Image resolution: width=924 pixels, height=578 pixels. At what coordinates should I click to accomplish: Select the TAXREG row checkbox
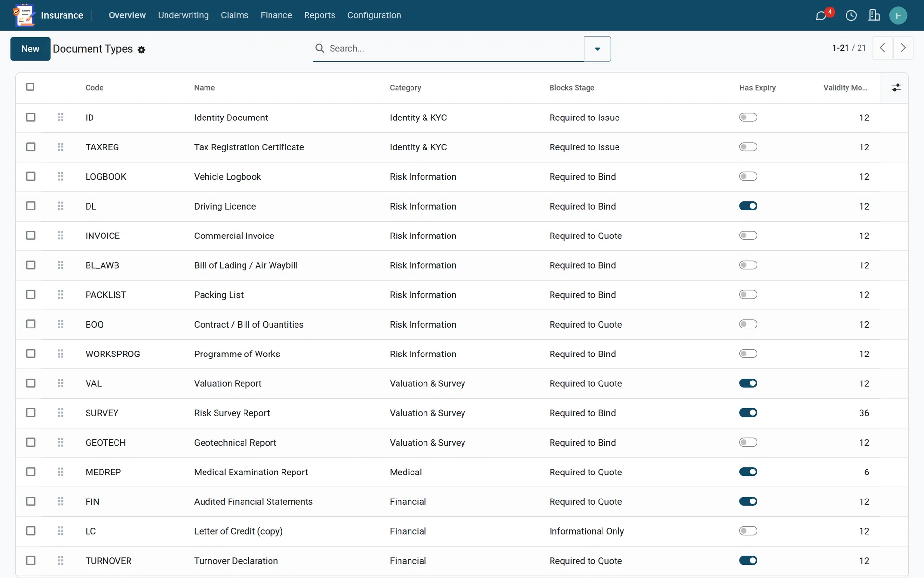pyautogui.click(x=31, y=147)
